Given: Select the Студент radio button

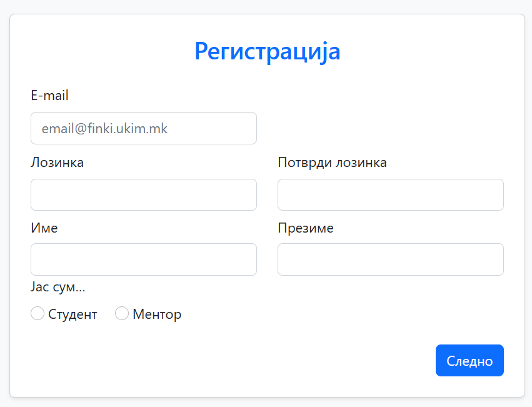Looking at the screenshot, I should pyautogui.click(x=38, y=314).
